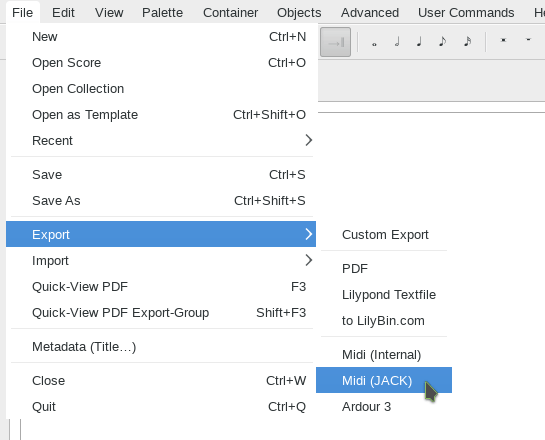Screen dimensions: 545x440
Task: Choose New from the File menu
Action: pyautogui.click(x=161, y=36)
